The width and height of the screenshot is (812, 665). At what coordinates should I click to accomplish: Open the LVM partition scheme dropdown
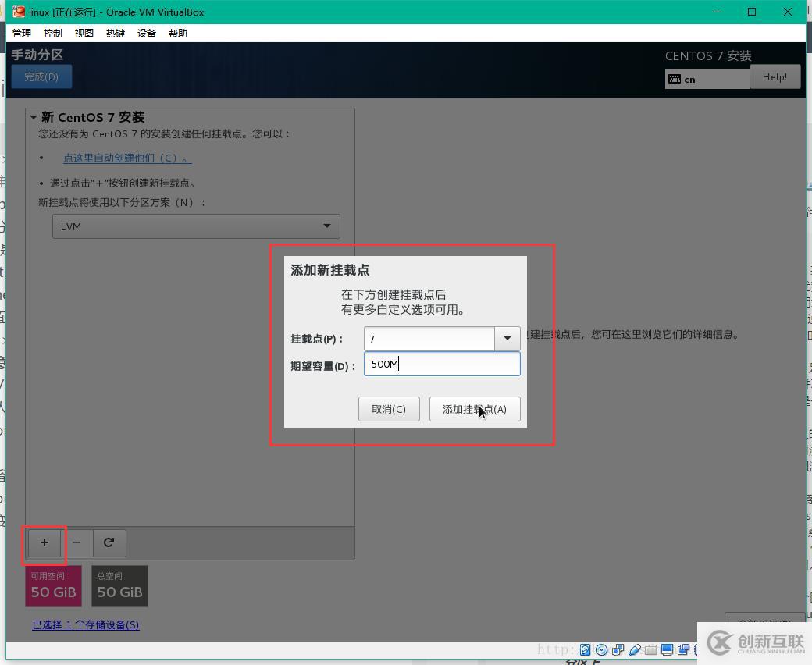[x=196, y=226]
